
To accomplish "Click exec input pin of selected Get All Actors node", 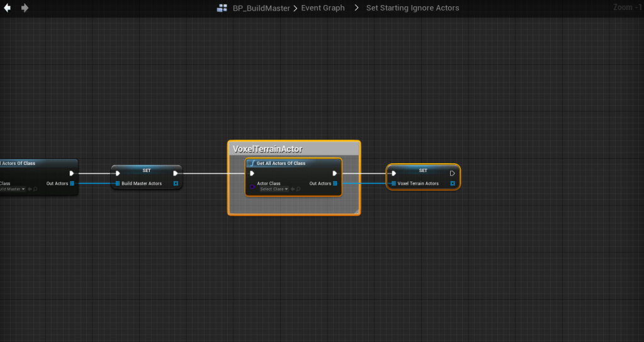I will pos(252,173).
